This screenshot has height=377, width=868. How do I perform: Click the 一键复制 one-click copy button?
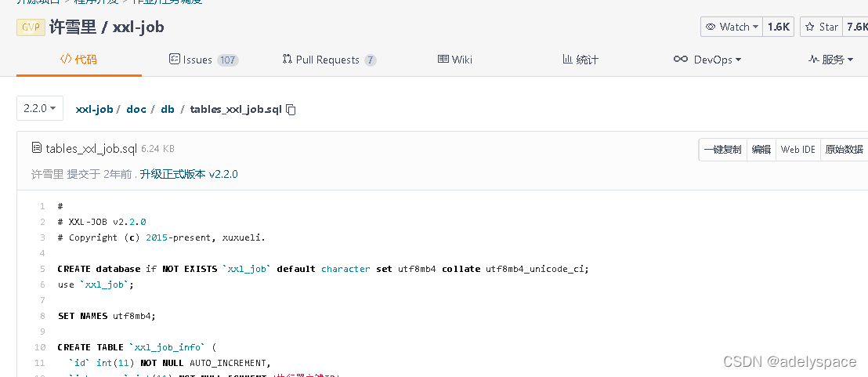coord(722,150)
